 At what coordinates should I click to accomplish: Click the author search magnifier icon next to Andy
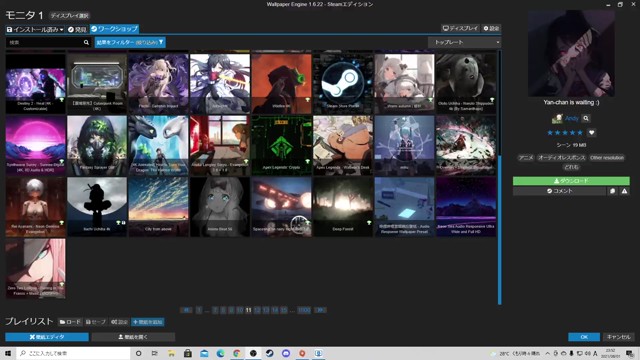pyautogui.click(x=586, y=118)
